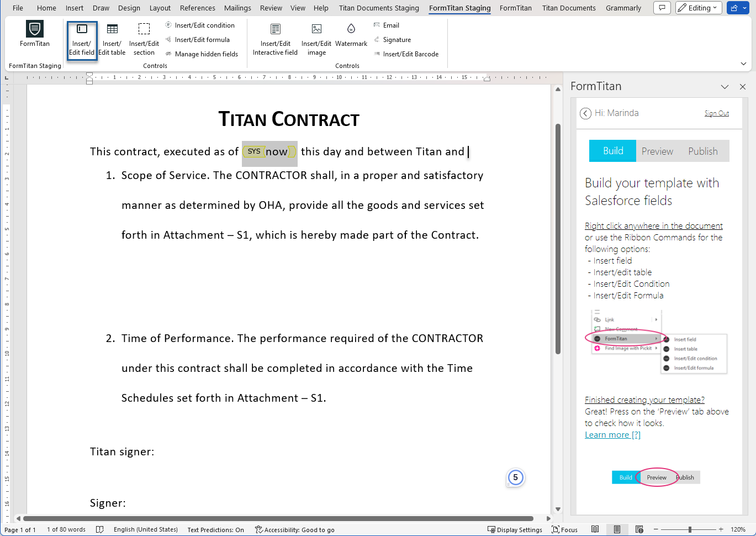Insert Signature control

pyautogui.click(x=393, y=40)
